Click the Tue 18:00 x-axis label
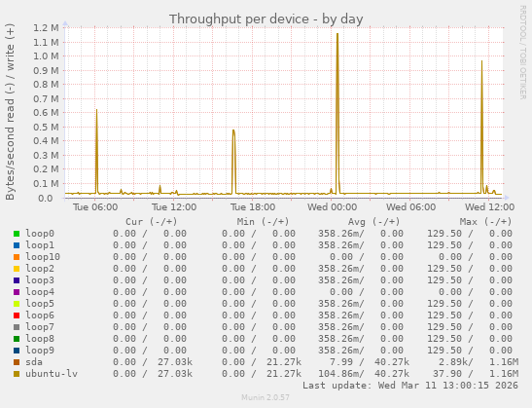 [x=253, y=206]
